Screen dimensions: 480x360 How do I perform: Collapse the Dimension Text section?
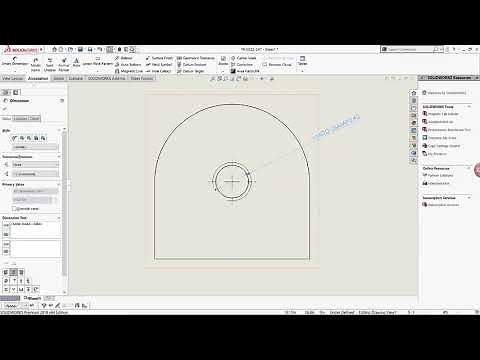pyautogui.click(x=59, y=218)
